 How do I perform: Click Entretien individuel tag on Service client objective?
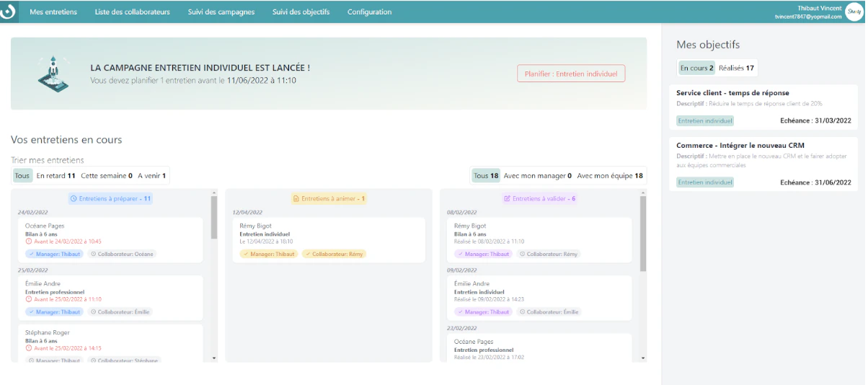tap(705, 121)
